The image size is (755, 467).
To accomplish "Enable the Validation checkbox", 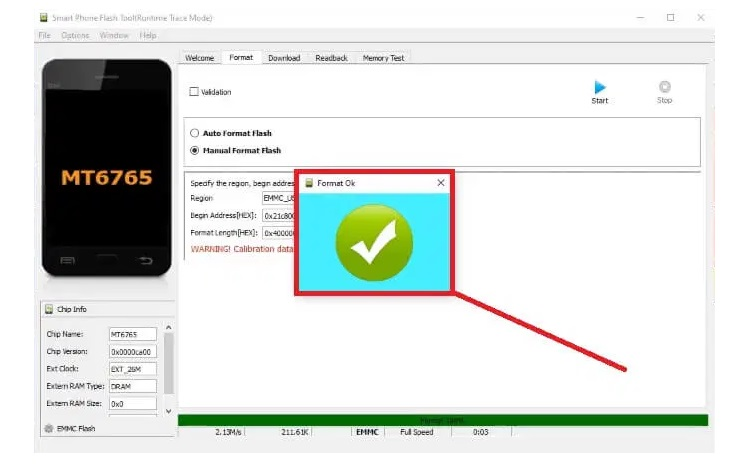I will pos(194,92).
